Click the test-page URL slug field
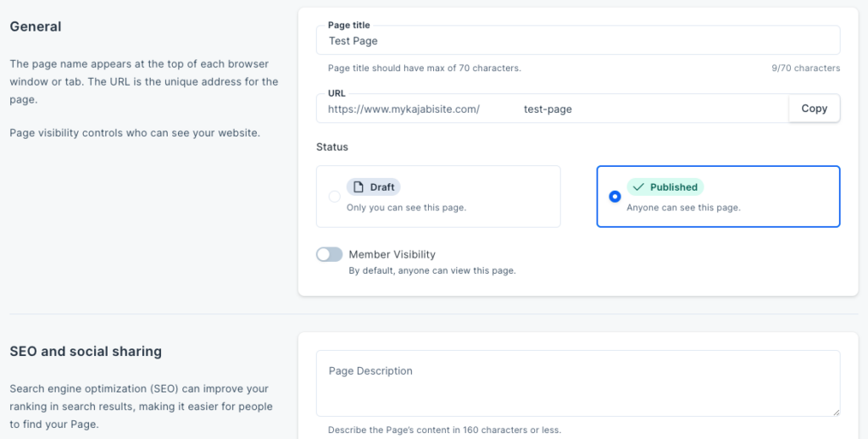The width and height of the screenshot is (868, 439). [x=652, y=109]
